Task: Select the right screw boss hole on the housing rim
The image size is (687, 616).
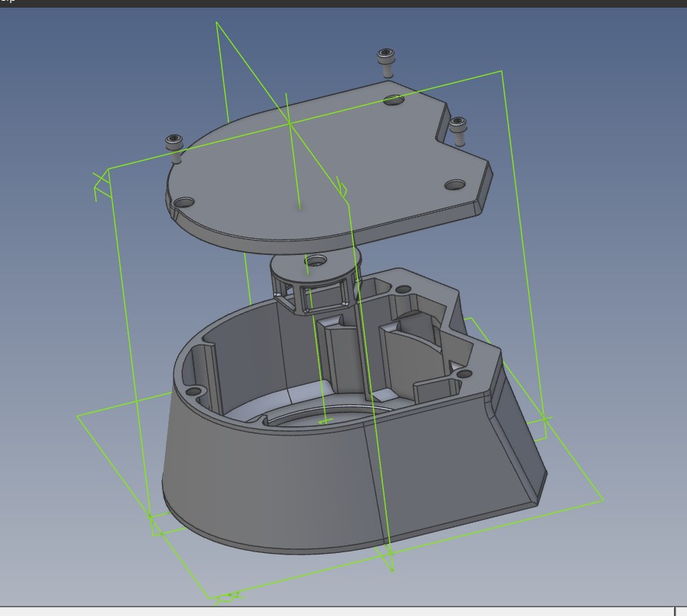Action: [x=464, y=374]
